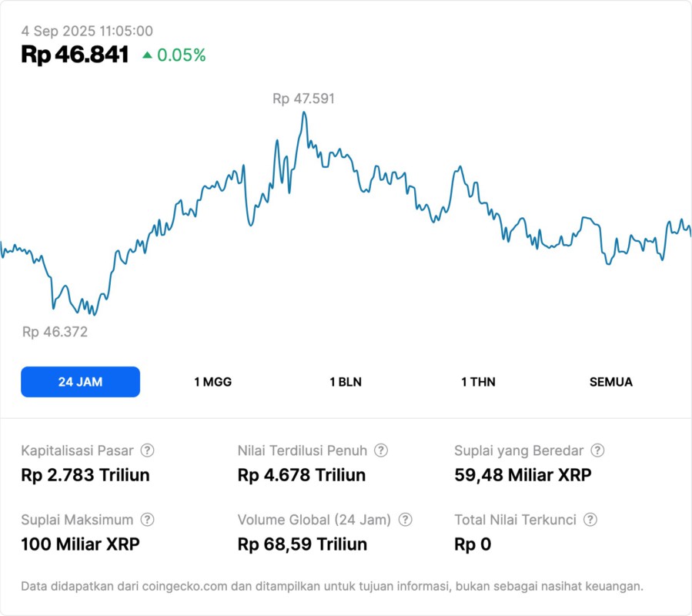This screenshot has height=616, width=692.
Task: Click the chart peak on price line
Action: pyautogui.click(x=304, y=112)
